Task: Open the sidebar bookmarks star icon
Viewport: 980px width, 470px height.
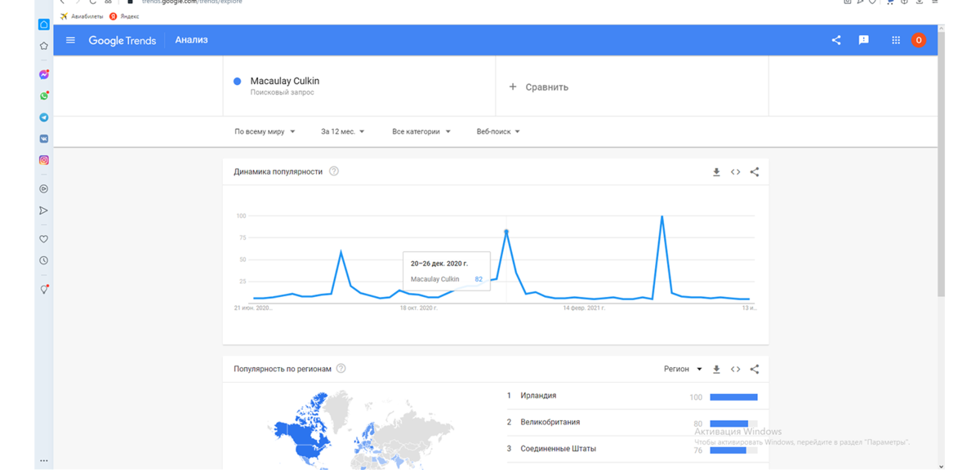Action: point(44,46)
